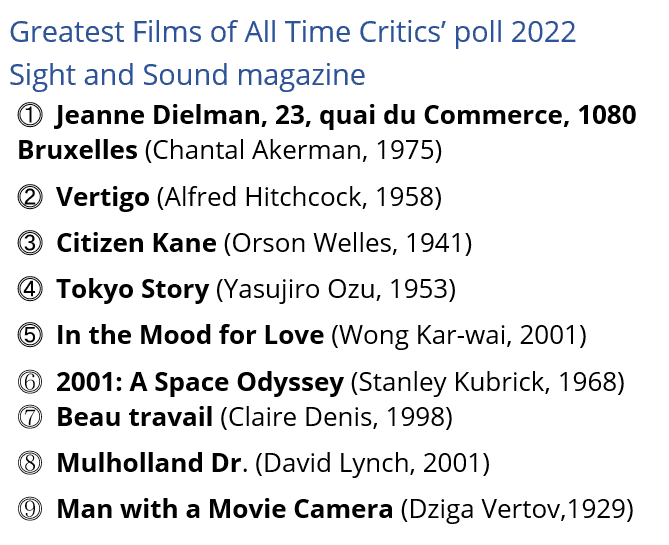Click the circled number 8 bullet
669x545 pixels.
[30, 463]
